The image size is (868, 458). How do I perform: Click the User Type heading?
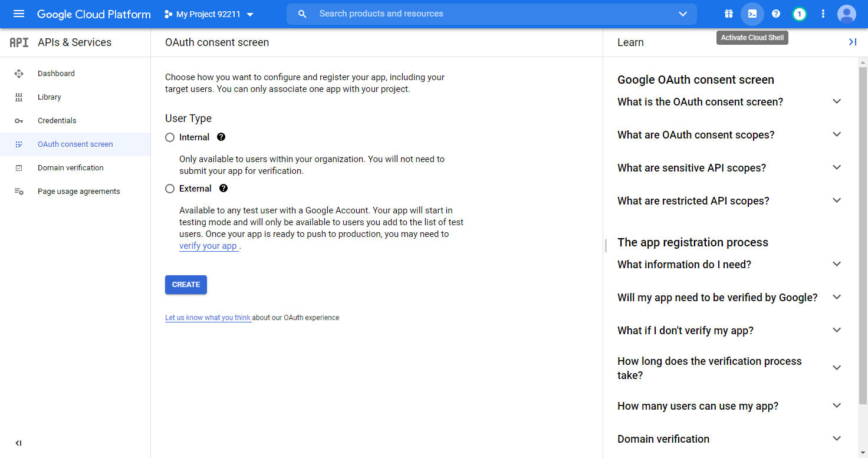(188, 118)
